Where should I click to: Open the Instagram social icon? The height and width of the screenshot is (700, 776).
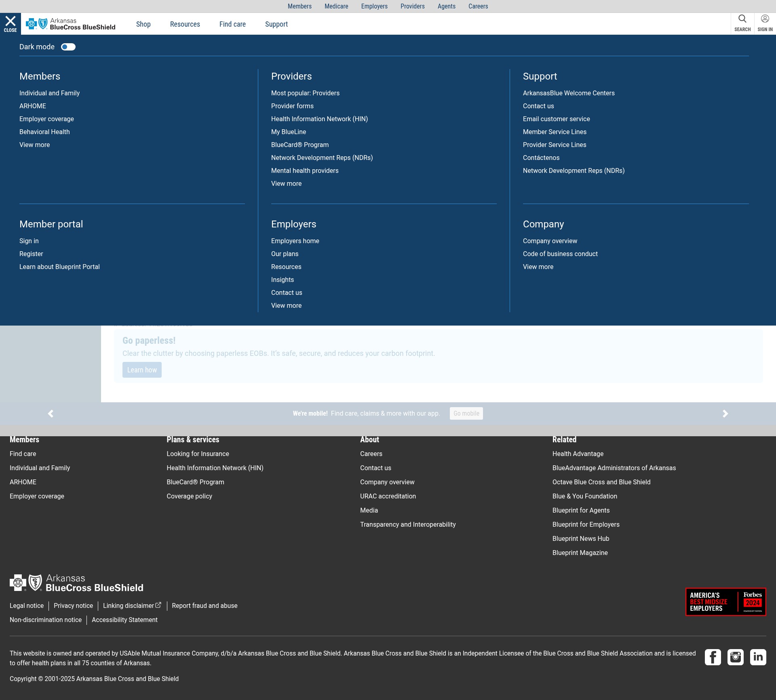(x=736, y=657)
